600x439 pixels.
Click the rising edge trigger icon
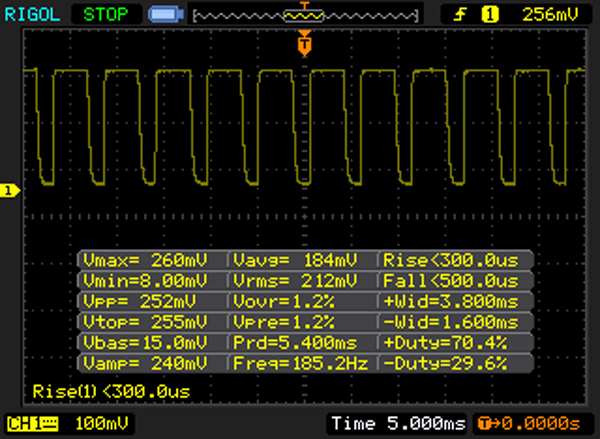pyautogui.click(x=460, y=15)
